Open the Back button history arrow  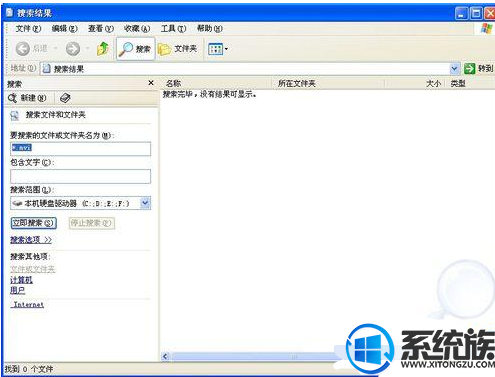pos(55,49)
